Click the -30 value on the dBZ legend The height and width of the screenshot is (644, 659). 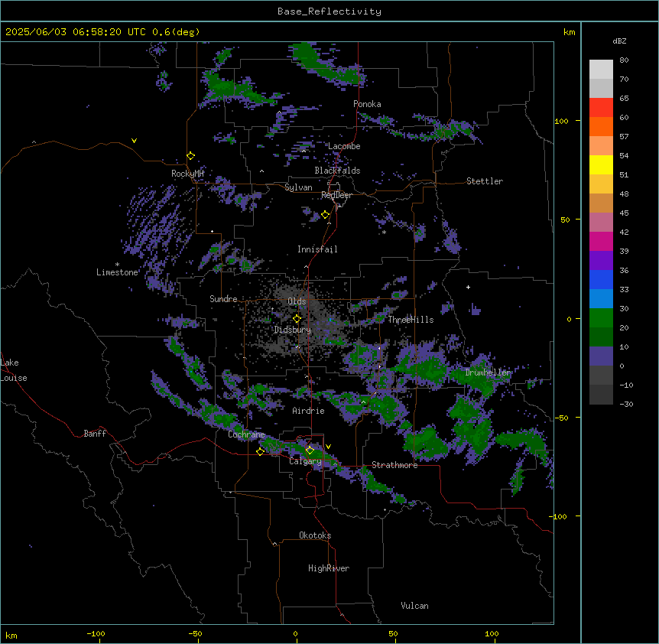tap(626, 404)
